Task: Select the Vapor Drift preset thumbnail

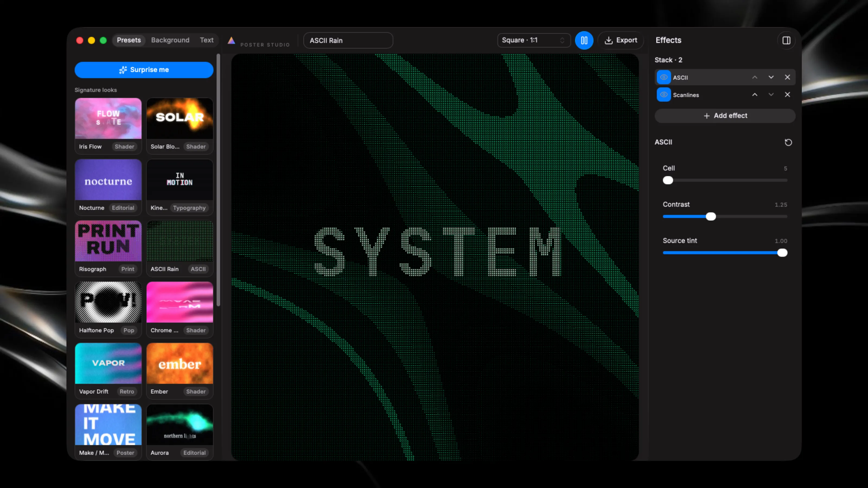Action: (108, 364)
